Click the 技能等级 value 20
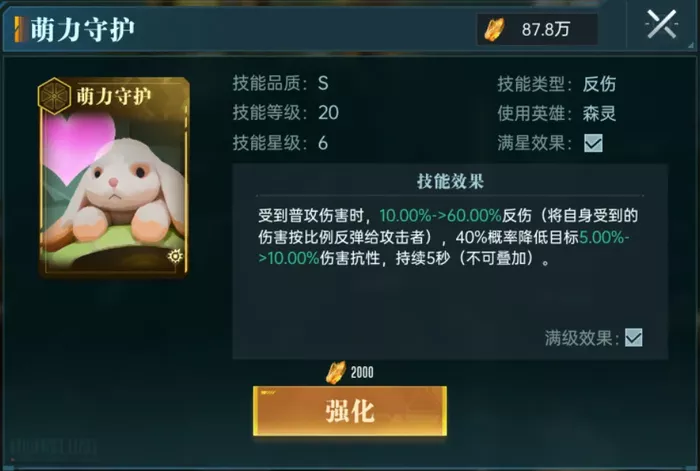 328,113
